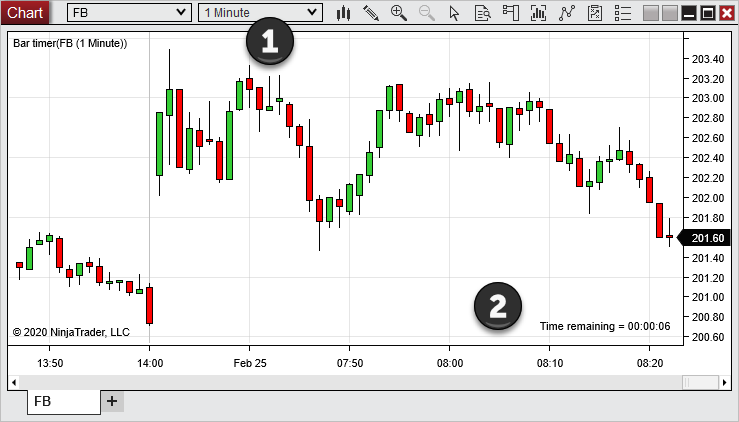
Task: Show the Data Box
Action: click(x=483, y=13)
